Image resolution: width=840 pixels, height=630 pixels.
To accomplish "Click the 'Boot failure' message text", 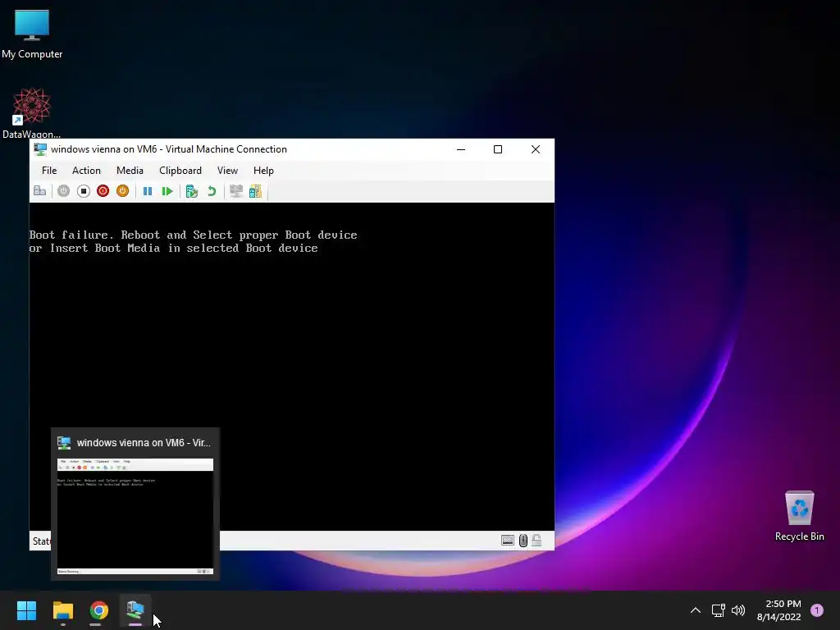I will [193, 242].
